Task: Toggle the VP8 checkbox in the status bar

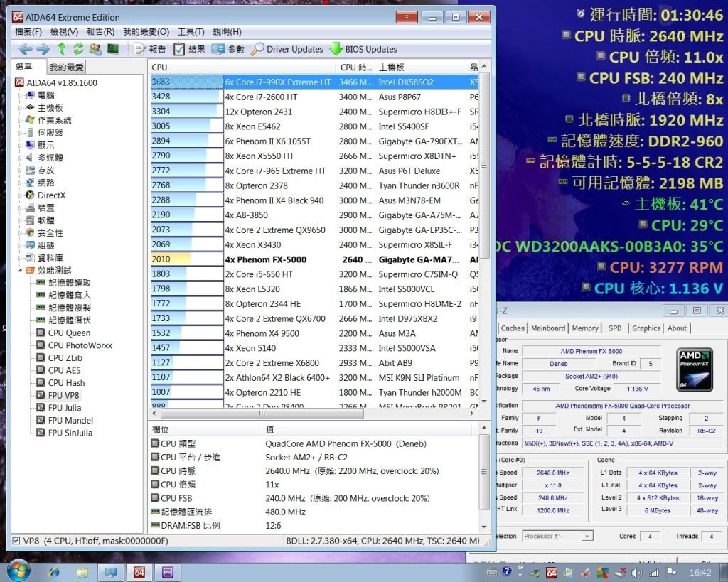Action: (x=16, y=541)
